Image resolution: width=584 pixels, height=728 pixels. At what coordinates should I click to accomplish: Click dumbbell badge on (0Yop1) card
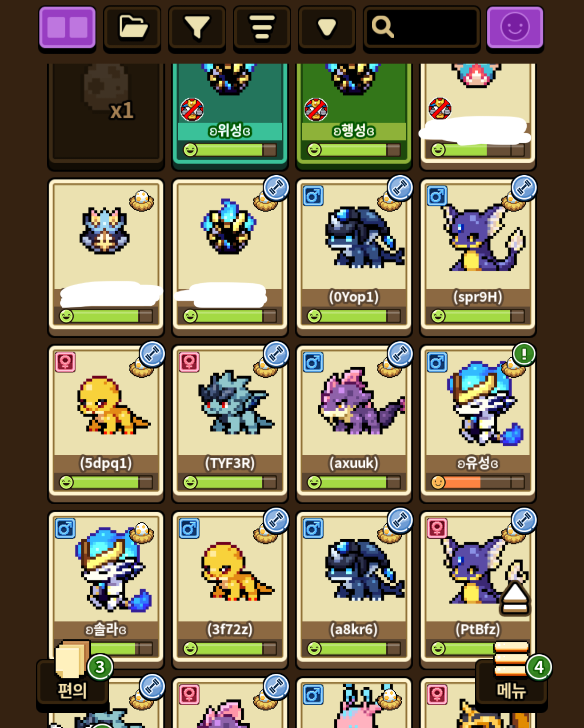click(x=400, y=188)
